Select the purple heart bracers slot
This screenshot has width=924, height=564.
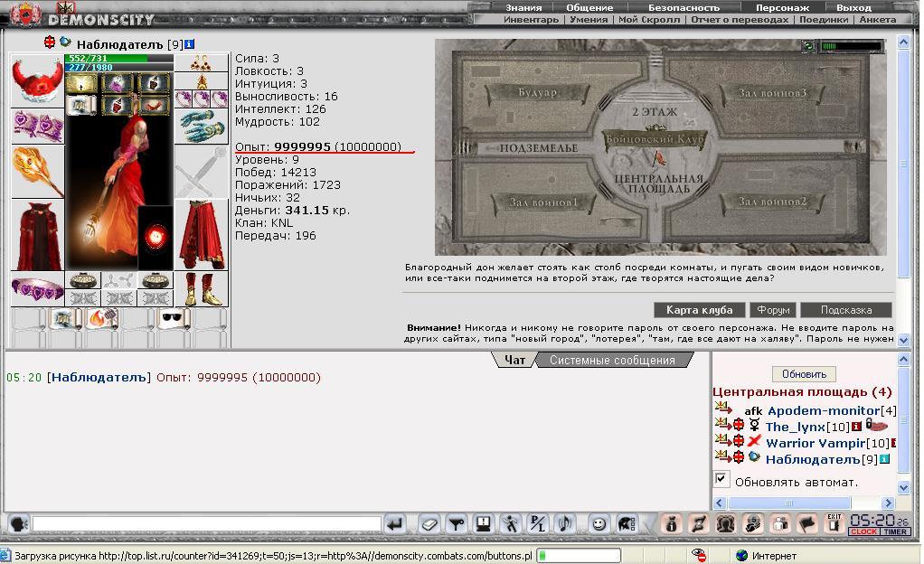point(37,126)
